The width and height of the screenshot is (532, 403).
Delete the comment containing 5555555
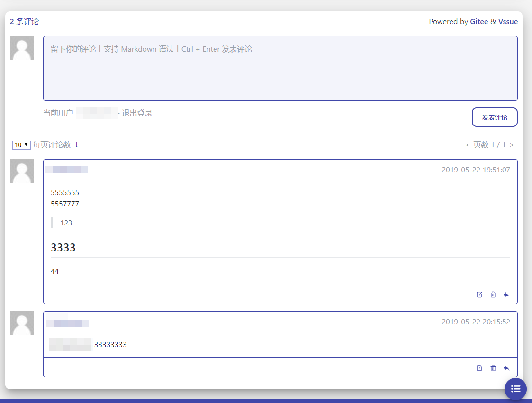click(x=493, y=295)
